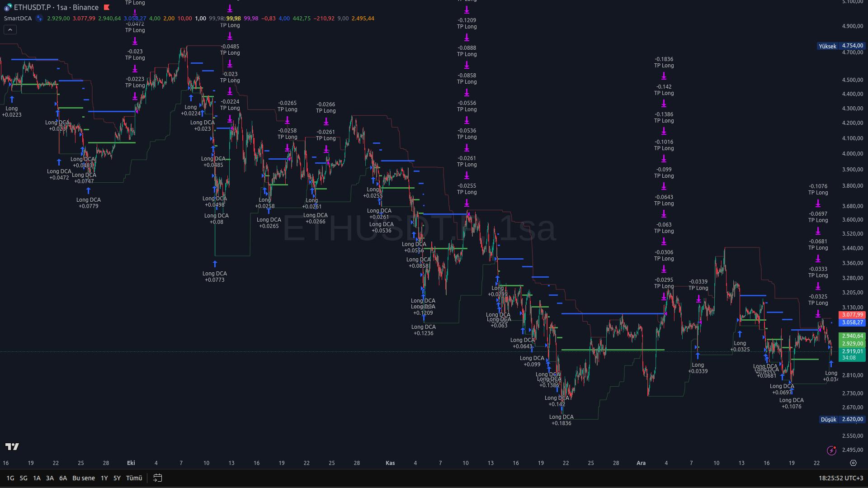
Task: Show all data with Tümü
Action: (x=134, y=478)
